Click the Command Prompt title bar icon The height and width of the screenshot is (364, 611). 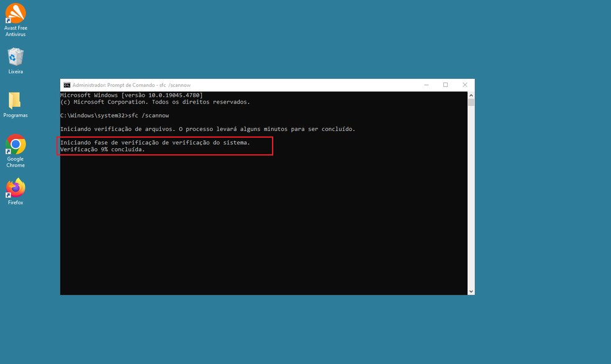click(65, 85)
